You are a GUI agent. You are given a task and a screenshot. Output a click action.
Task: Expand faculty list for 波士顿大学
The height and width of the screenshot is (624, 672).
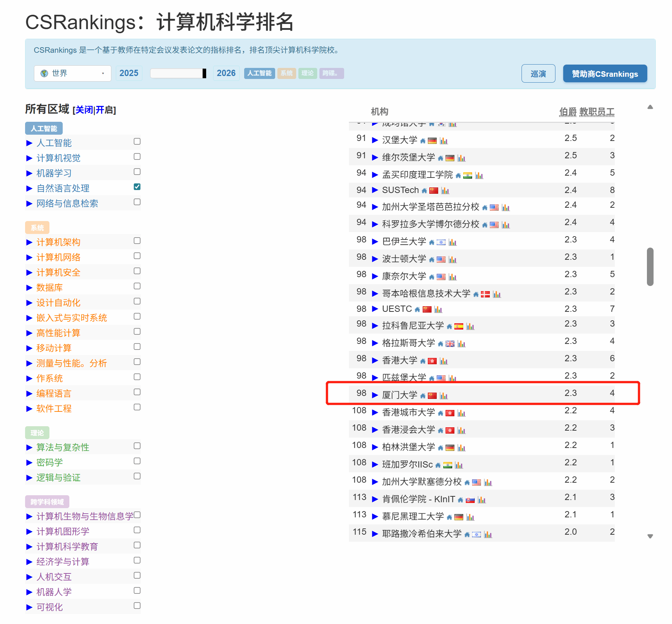tap(375, 259)
